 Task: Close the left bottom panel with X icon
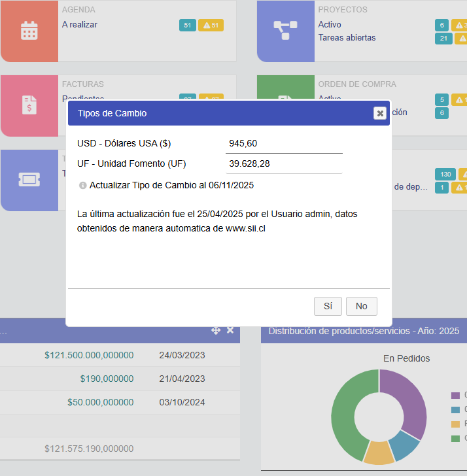(230, 331)
